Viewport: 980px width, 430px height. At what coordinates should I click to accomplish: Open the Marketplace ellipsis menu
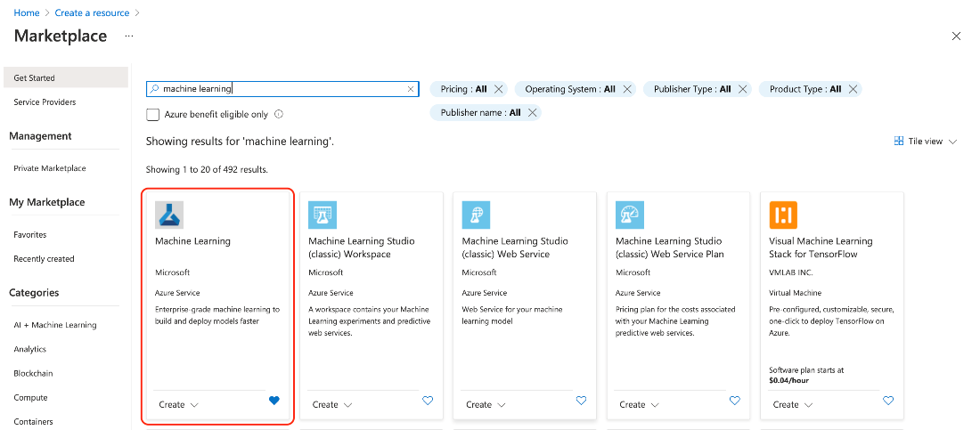click(129, 37)
